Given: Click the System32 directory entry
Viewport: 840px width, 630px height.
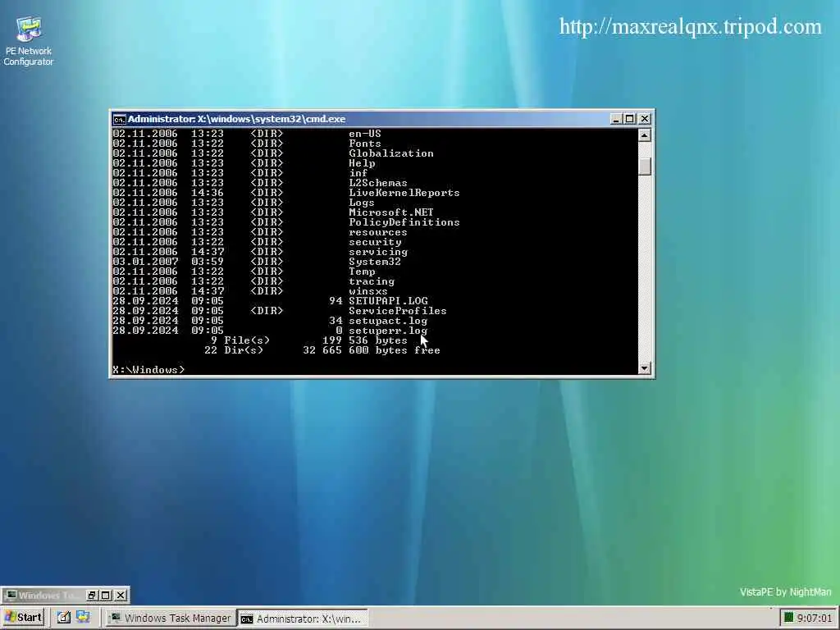Looking at the screenshot, I should 374,262.
